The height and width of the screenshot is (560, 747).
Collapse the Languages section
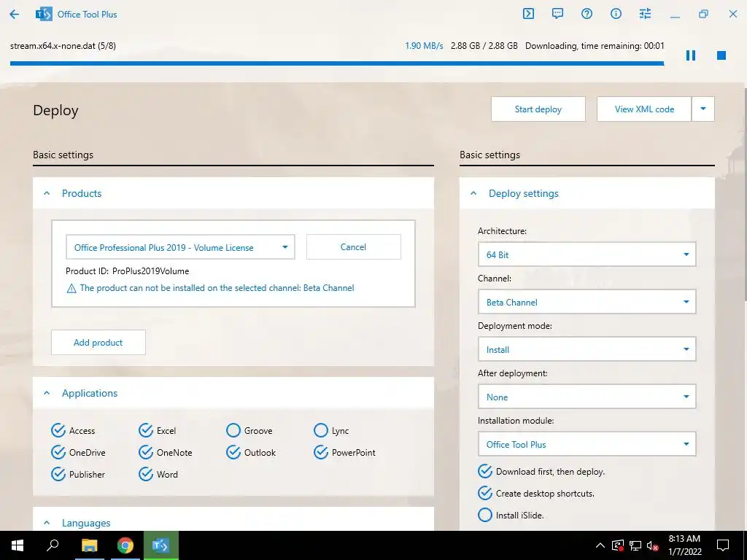tap(47, 523)
